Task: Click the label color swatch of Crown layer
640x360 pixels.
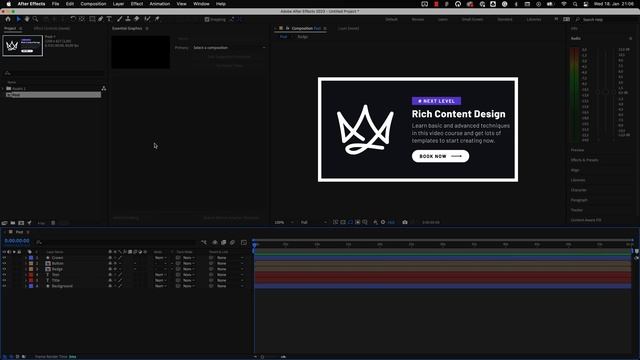Action: (x=31, y=258)
